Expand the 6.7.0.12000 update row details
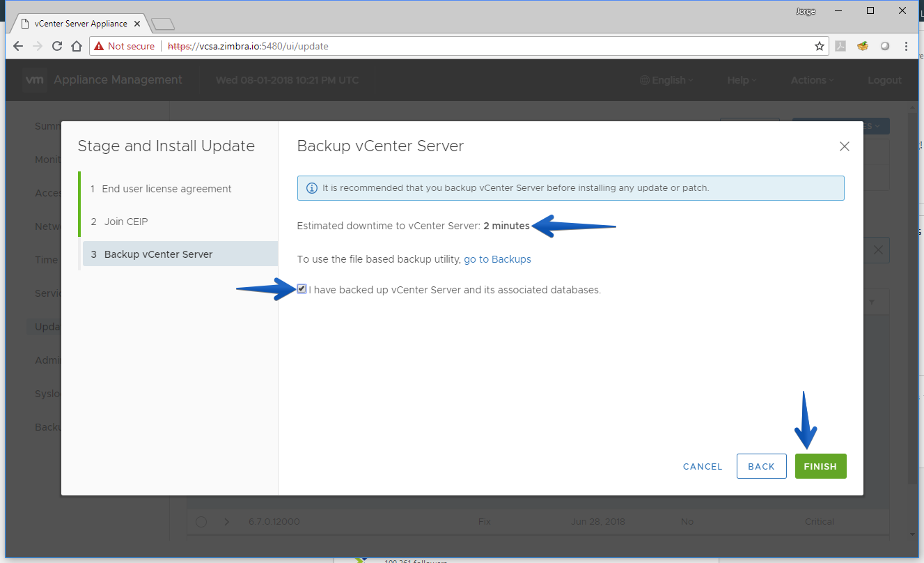 [226, 522]
